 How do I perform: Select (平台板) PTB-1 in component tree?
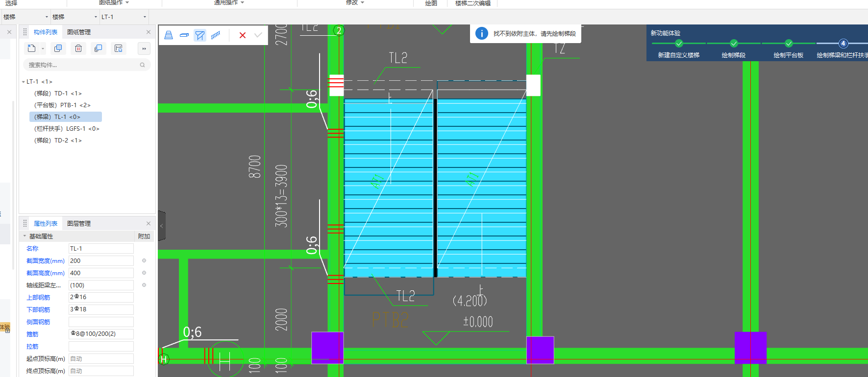pyautogui.click(x=62, y=105)
